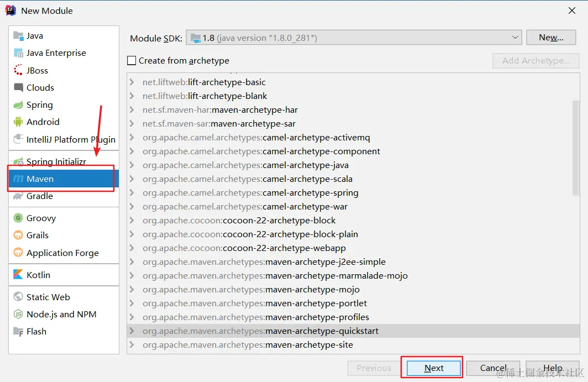The image size is (588, 382).
Task: Click the Cancel button
Action: (493, 368)
